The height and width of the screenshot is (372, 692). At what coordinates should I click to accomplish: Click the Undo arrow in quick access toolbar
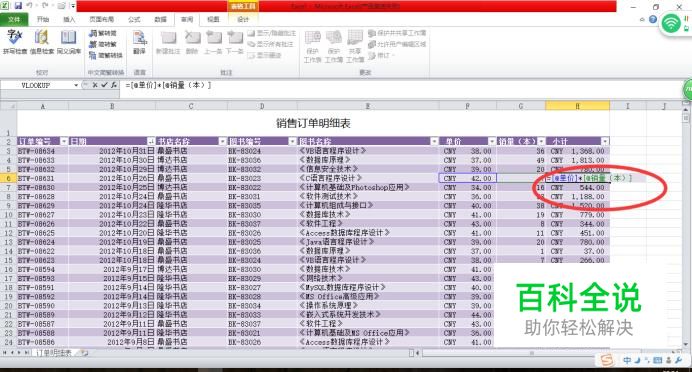point(30,6)
